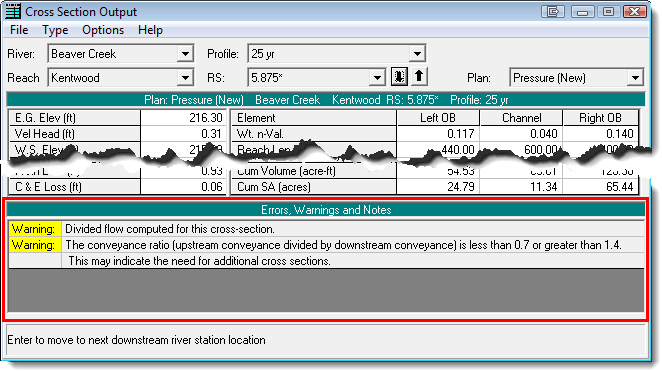
Task: Click the Left OB column header
Action: point(438,118)
